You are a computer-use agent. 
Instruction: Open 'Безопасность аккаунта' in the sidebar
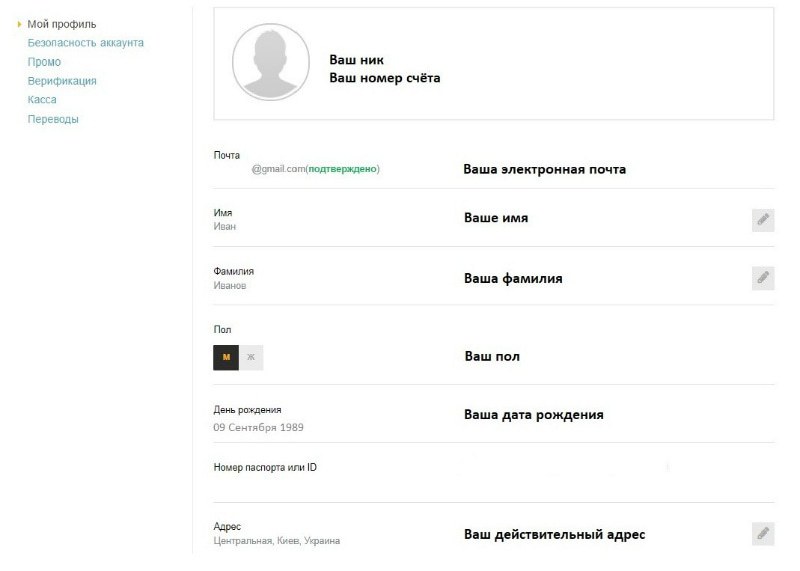(x=85, y=43)
